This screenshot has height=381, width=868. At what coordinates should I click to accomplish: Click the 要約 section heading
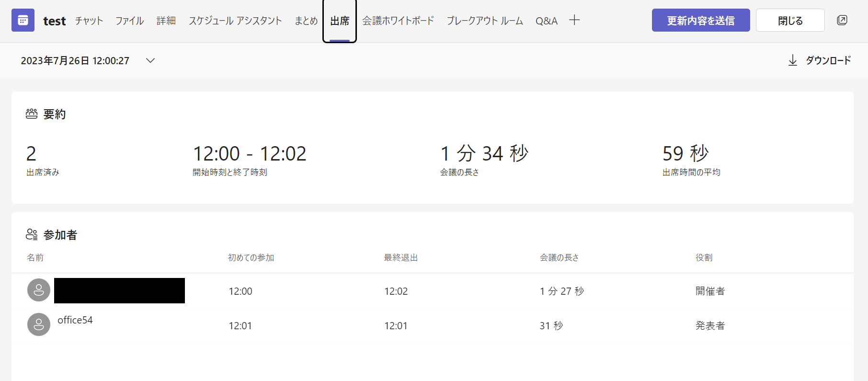pos(55,114)
